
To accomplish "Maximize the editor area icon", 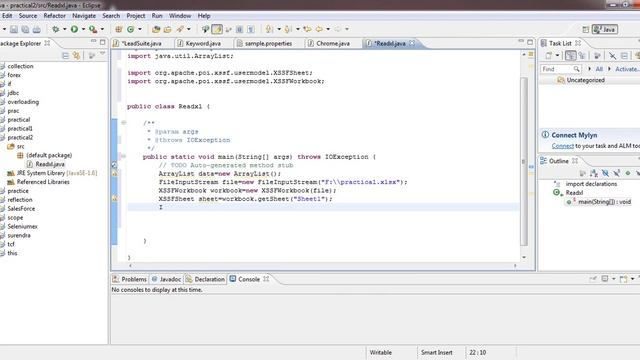I will 530,42.
